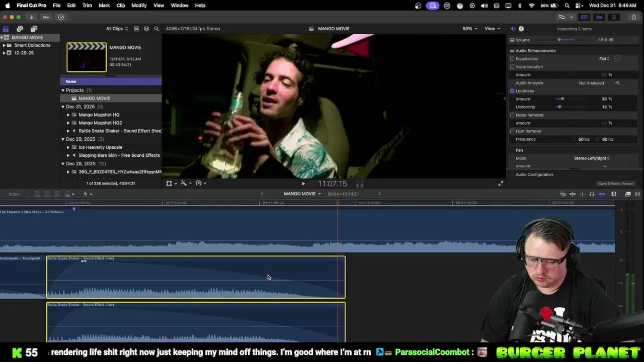Click the Save Effects Preset button
This screenshot has height=362, width=644.
click(615, 184)
